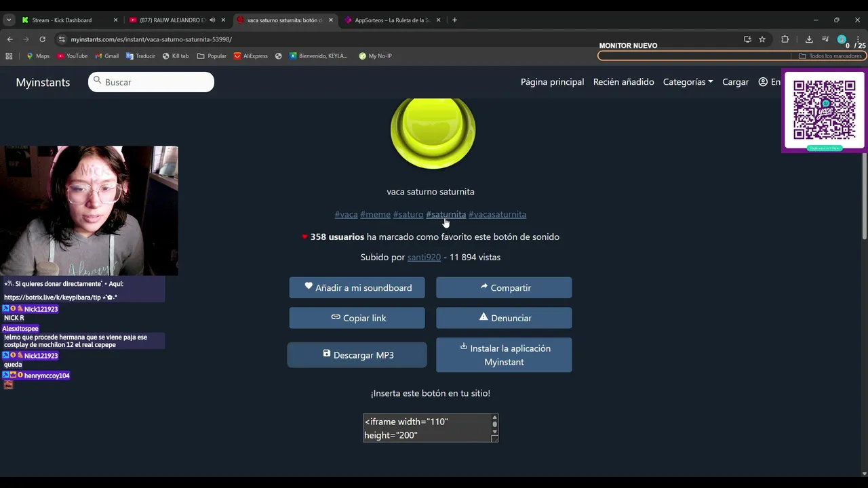Click the install app icon in address bar
868x488 pixels.
click(x=747, y=39)
